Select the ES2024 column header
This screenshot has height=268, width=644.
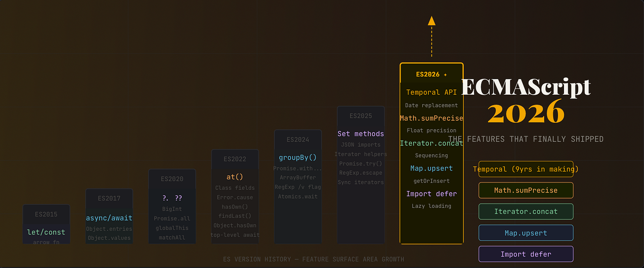tap(298, 140)
